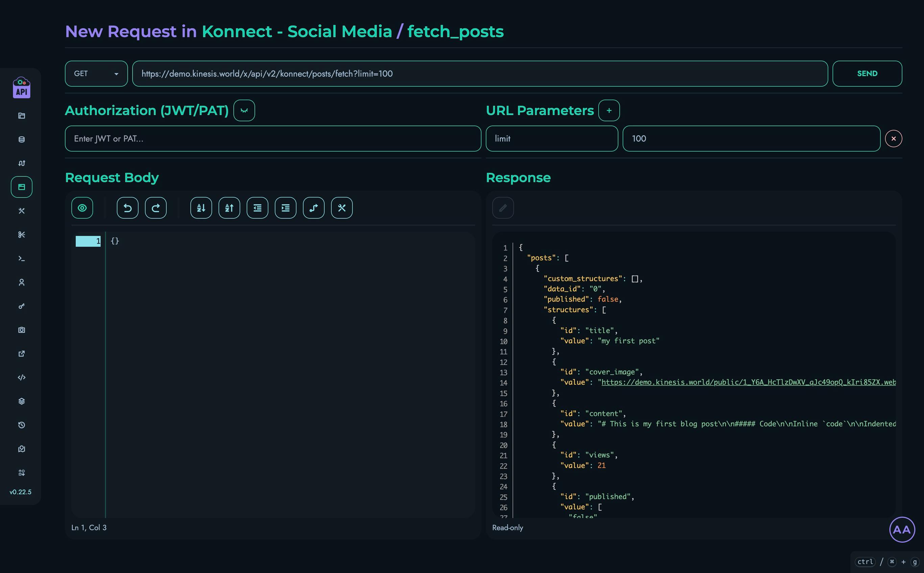Click the Request Body heading
This screenshot has width=924, height=573.
click(x=112, y=177)
